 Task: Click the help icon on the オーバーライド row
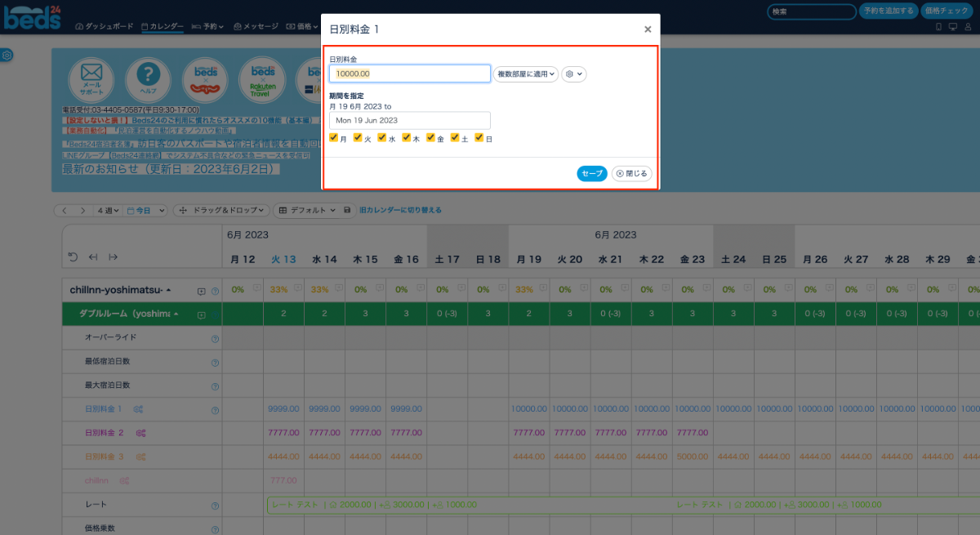pyautogui.click(x=216, y=339)
